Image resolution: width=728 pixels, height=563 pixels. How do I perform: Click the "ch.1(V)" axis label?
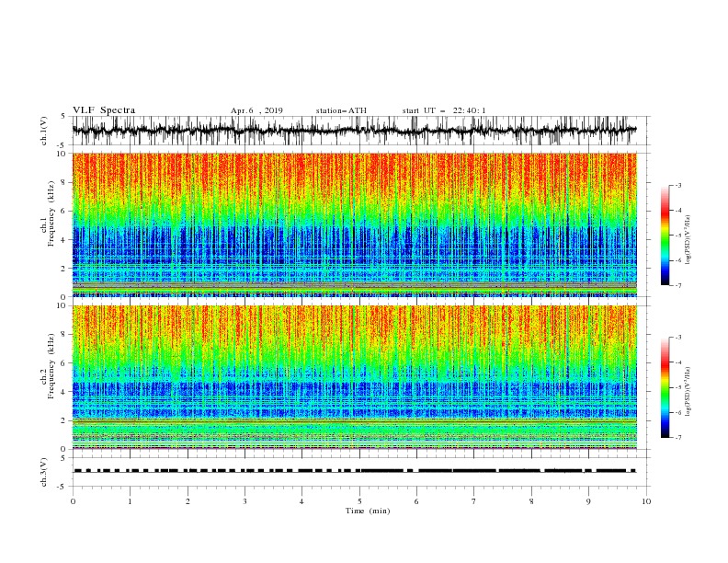[44, 131]
